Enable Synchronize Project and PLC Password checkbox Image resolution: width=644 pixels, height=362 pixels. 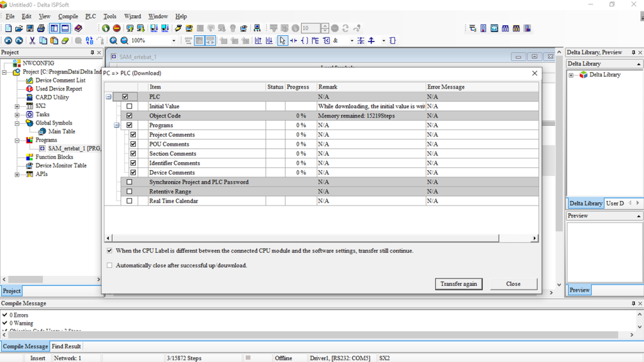pyautogui.click(x=130, y=182)
